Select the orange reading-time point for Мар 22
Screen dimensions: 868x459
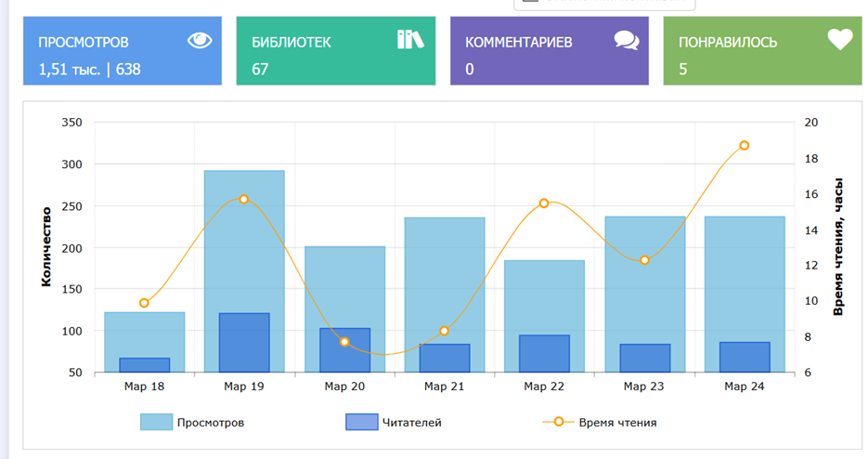coord(544,203)
